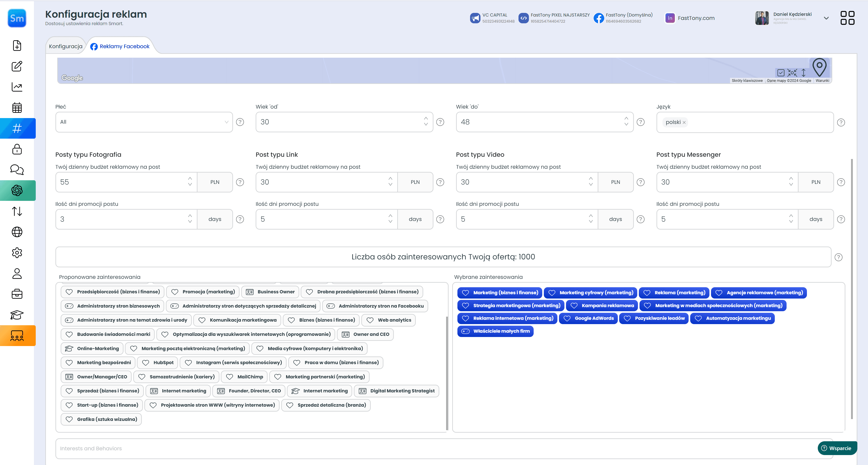This screenshot has height=465, width=868.
Task: Decrease Messenger promotion days with down arrow
Action: pos(791,222)
